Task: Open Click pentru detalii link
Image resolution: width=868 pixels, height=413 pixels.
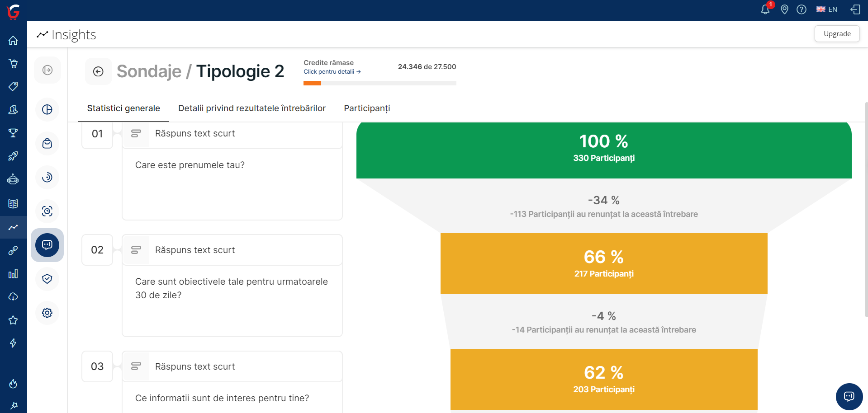Action: (332, 72)
